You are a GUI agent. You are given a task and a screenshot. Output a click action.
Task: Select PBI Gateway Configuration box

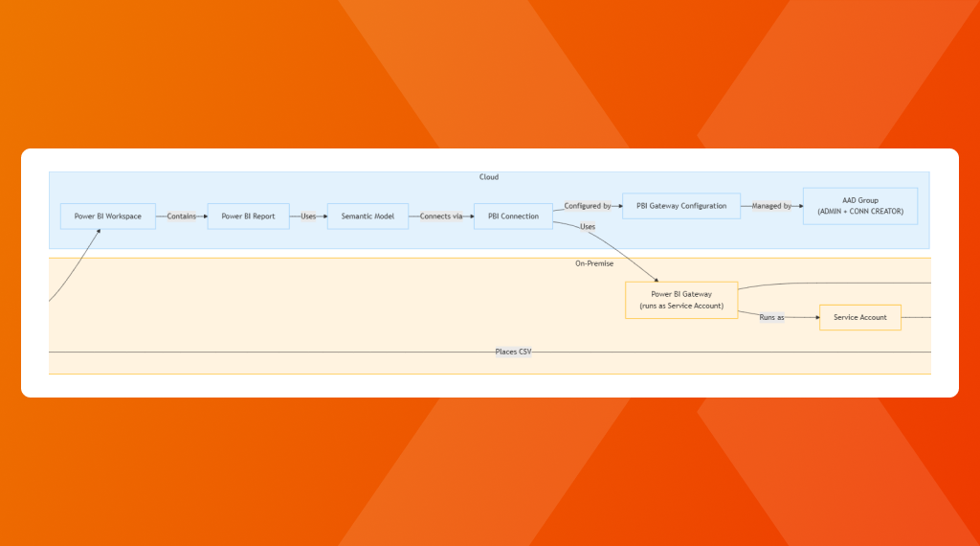coord(681,206)
